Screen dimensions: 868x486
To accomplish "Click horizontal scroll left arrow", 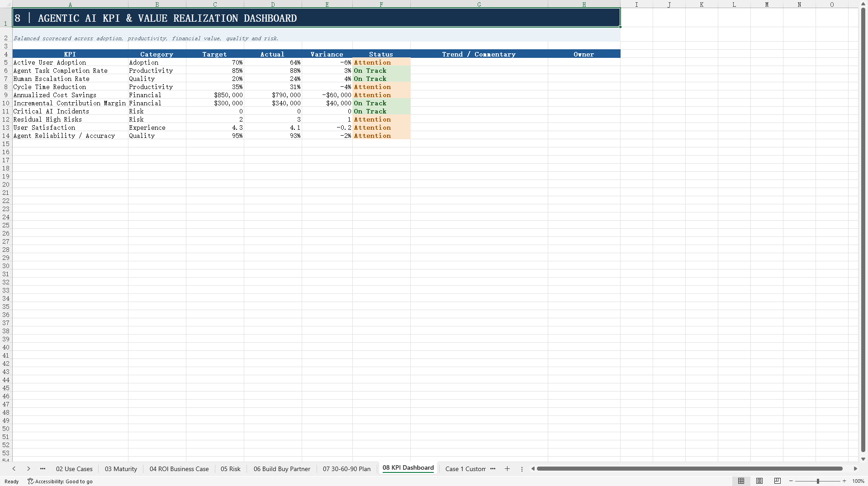I will pyautogui.click(x=533, y=469).
